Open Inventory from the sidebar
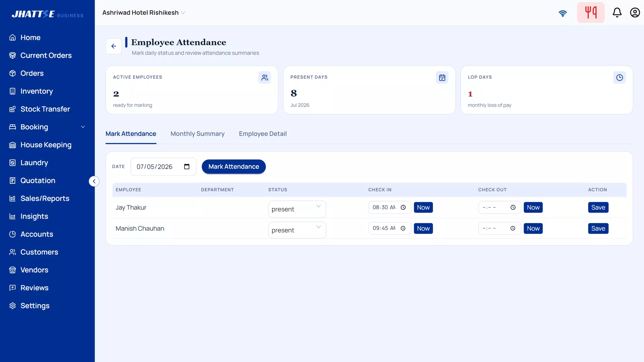This screenshot has width=644, height=362. (x=37, y=91)
